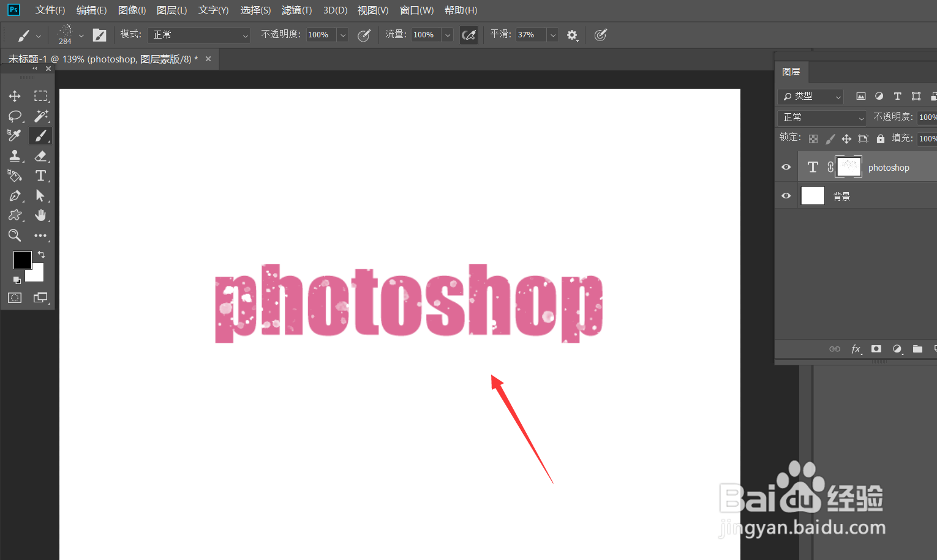The image size is (937, 560).
Task: Select the Eraser tool
Action: pyautogui.click(x=40, y=155)
